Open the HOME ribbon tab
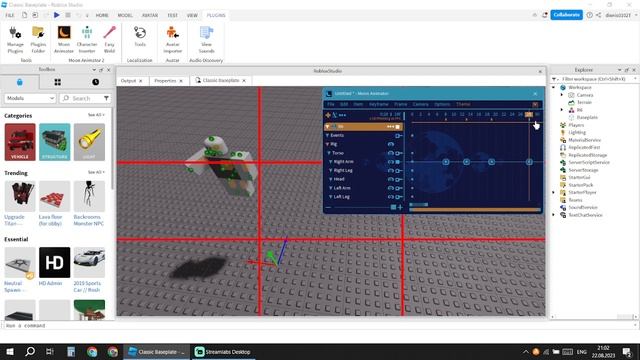The height and width of the screenshot is (360, 640). (x=102, y=15)
